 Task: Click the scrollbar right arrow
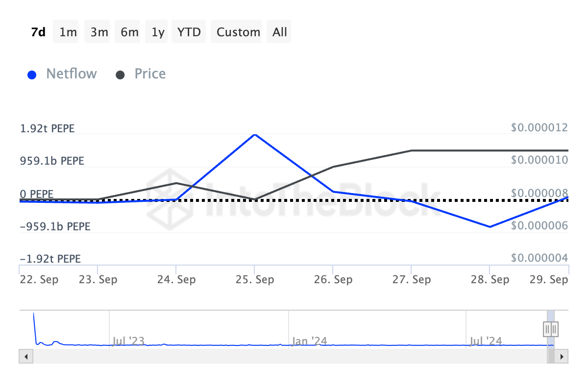(563, 356)
